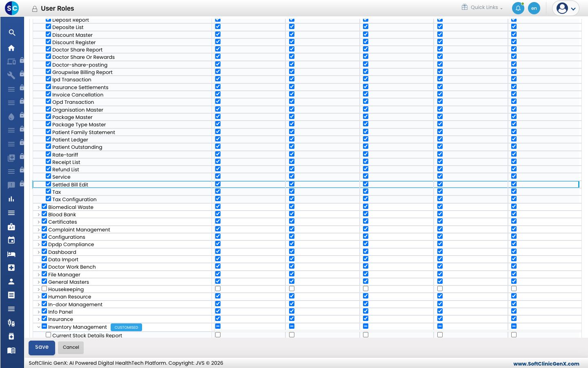
Task: Expand the Doctor Work Bench node
Action: click(39, 267)
